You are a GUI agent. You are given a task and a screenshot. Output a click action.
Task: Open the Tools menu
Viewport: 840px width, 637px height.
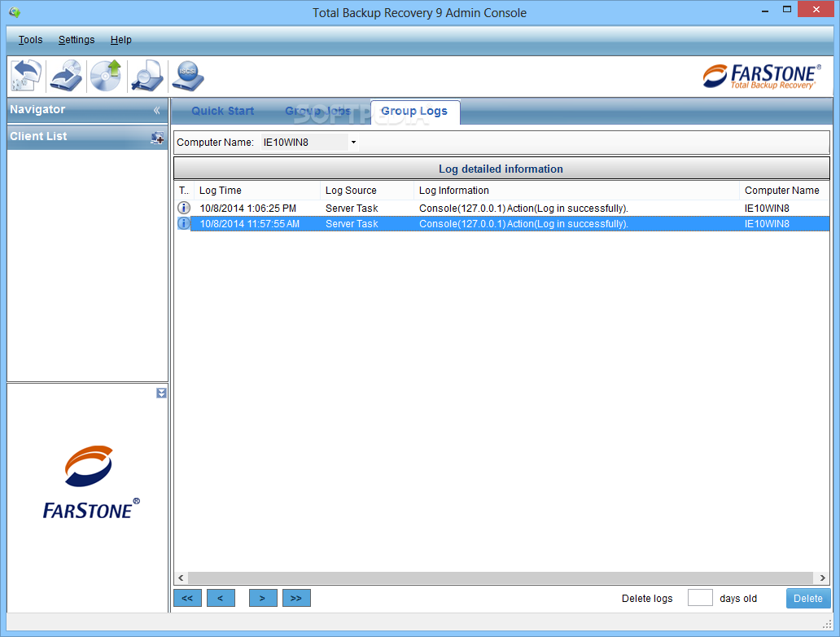tap(31, 40)
